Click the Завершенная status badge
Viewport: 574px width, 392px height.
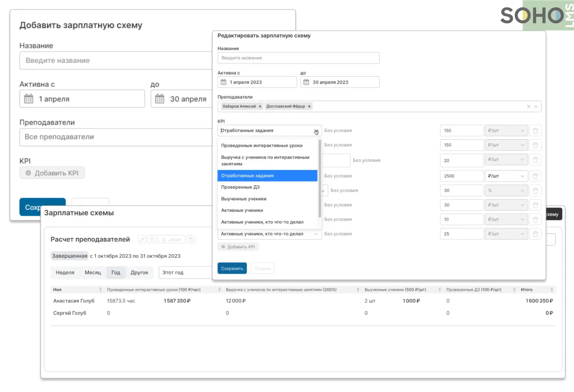69,256
